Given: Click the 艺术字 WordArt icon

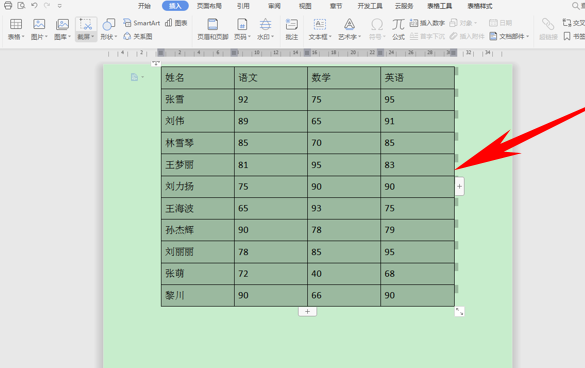Looking at the screenshot, I should [349, 24].
